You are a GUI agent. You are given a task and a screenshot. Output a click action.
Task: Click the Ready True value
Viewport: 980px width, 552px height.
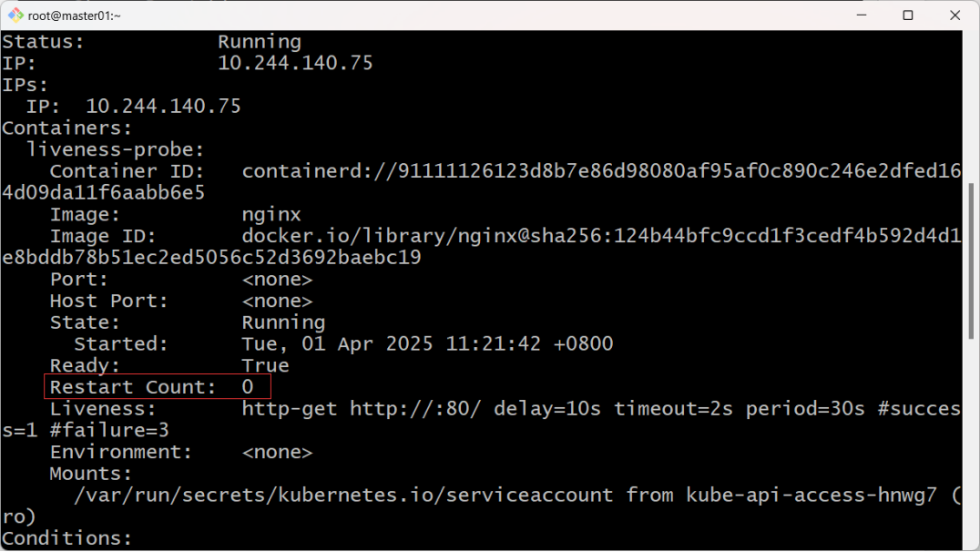[x=265, y=365]
